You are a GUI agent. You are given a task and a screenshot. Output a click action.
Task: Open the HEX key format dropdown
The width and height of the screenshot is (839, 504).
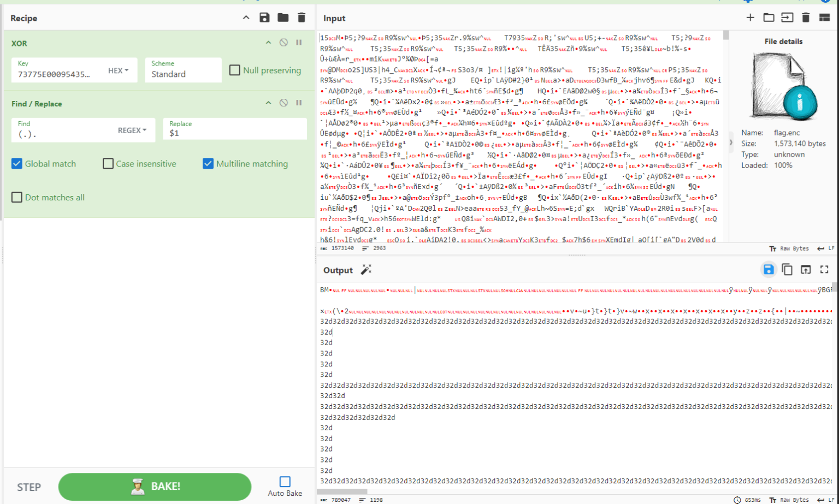click(119, 70)
